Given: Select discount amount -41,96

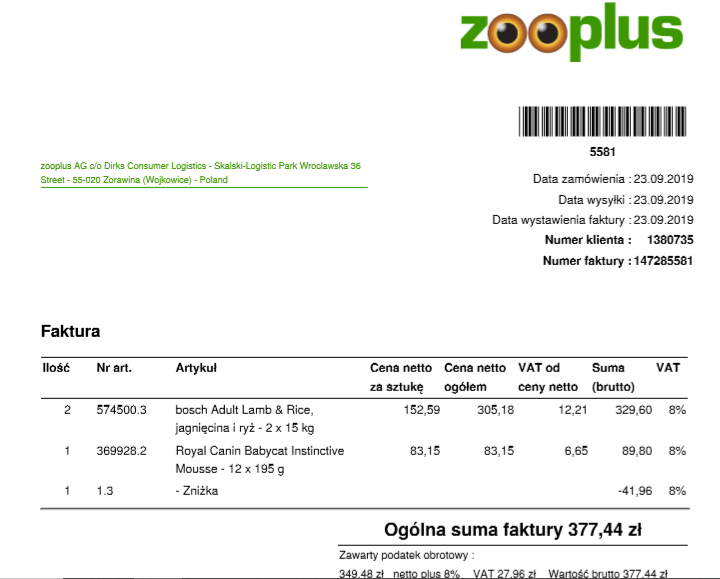Looking at the screenshot, I should (x=635, y=491).
